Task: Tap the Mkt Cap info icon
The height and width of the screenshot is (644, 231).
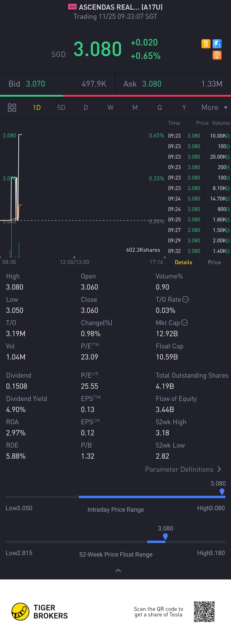Action: (184, 323)
